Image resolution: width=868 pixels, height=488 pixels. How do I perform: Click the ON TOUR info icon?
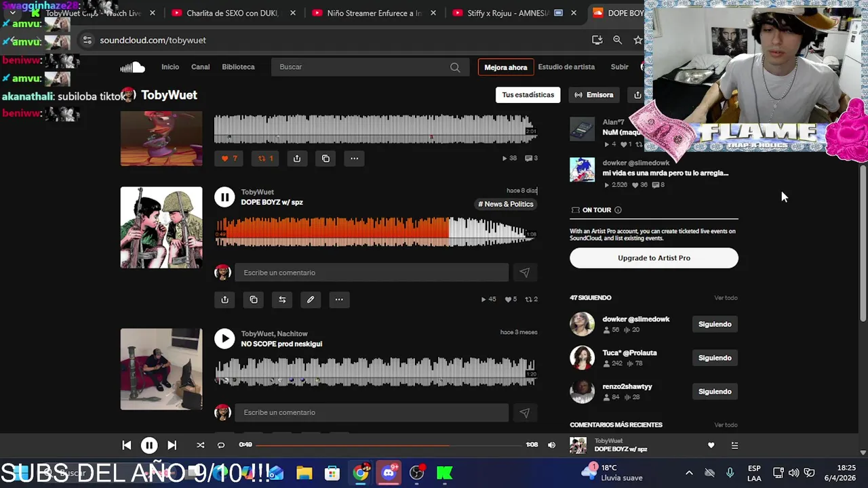(x=618, y=210)
